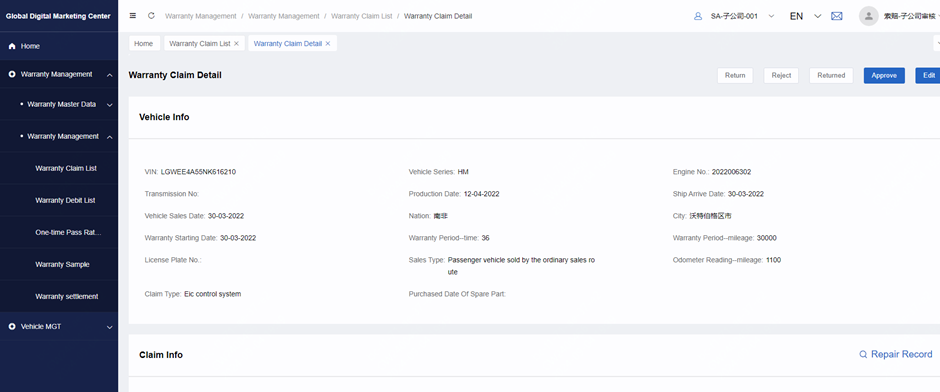Click the user avatar icon
Viewport: 940px width, 392px height.
point(869,16)
